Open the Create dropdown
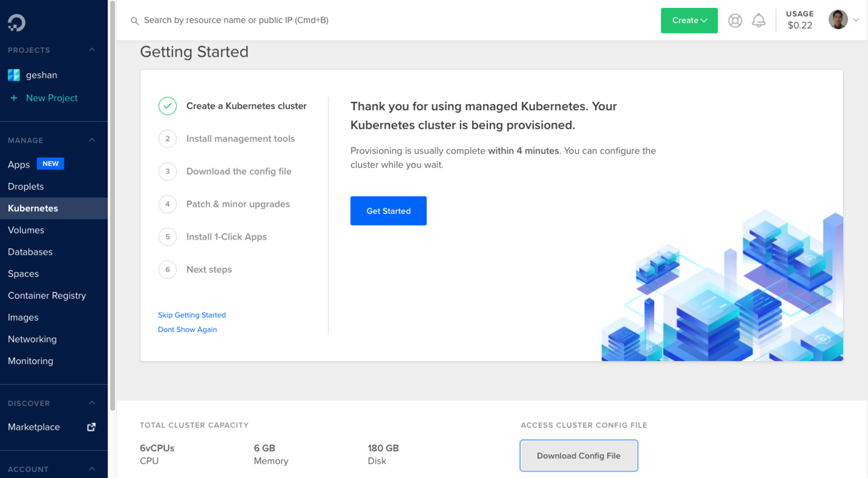 [688, 20]
